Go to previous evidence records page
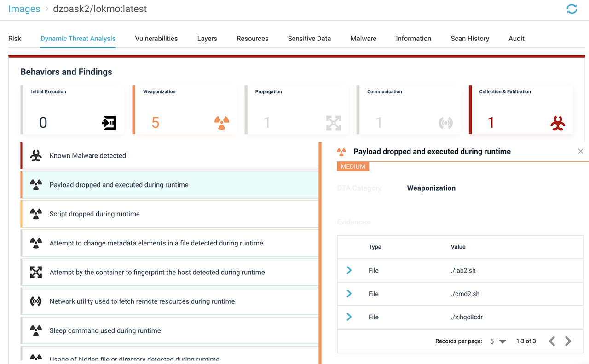589x364 pixels. point(552,341)
